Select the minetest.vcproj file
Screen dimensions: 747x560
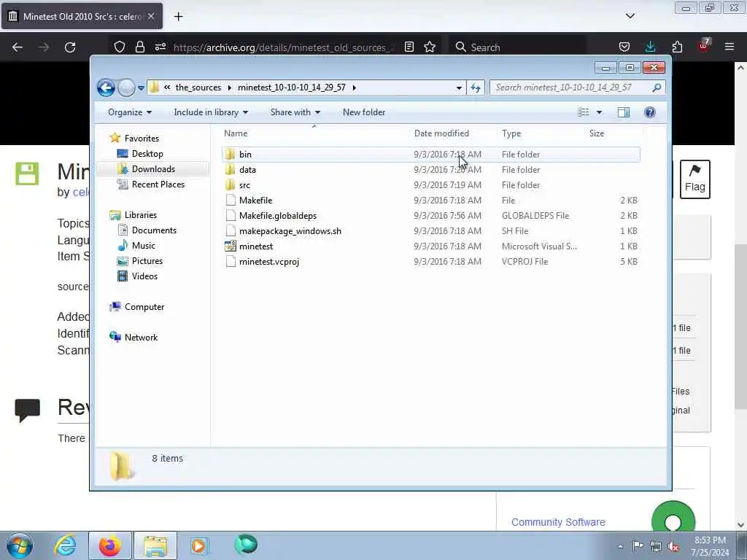click(x=269, y=262)
